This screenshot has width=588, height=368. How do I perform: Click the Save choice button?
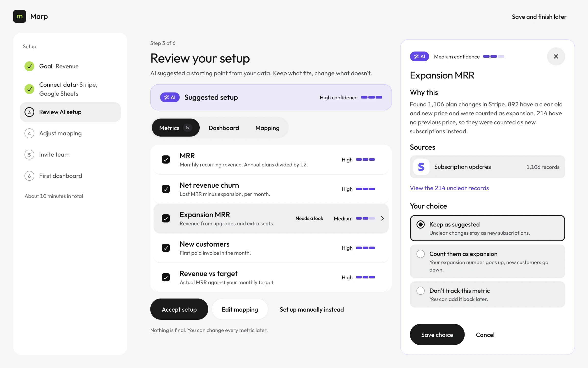point(437,335)
